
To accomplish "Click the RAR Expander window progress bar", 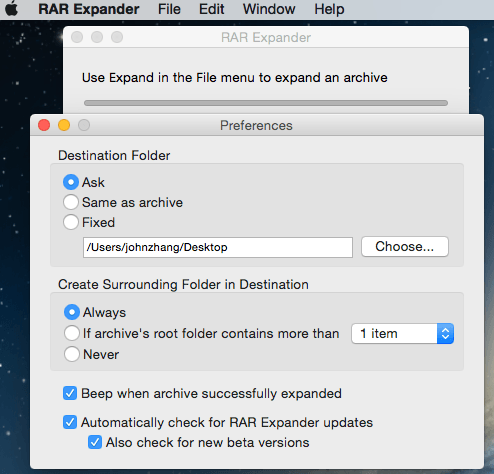I will pos(266,103).
